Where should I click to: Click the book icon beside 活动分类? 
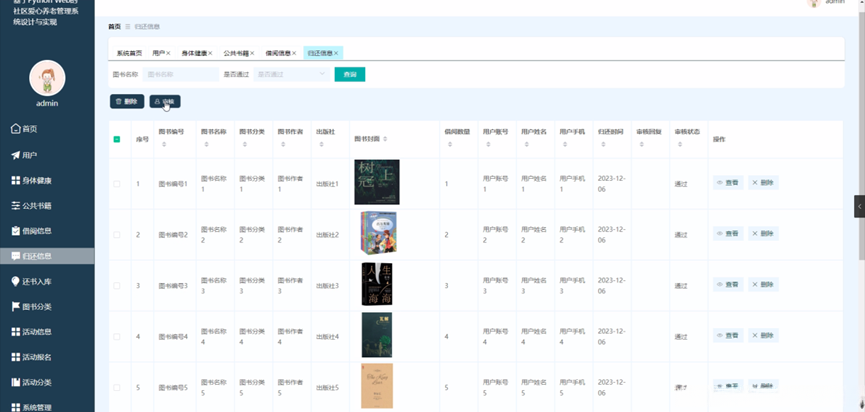point(15,382)
